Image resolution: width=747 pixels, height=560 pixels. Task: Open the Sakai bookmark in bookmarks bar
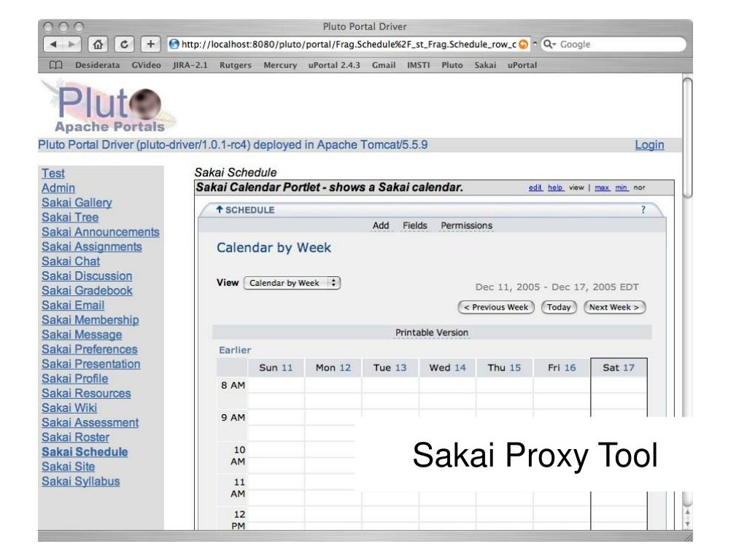(x=485, y=65)
